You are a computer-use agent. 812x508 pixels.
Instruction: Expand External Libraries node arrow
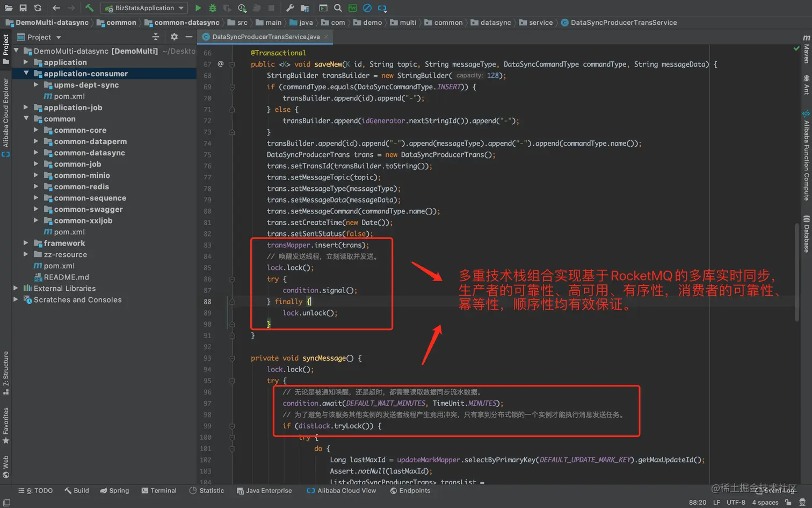pos(16,288)
